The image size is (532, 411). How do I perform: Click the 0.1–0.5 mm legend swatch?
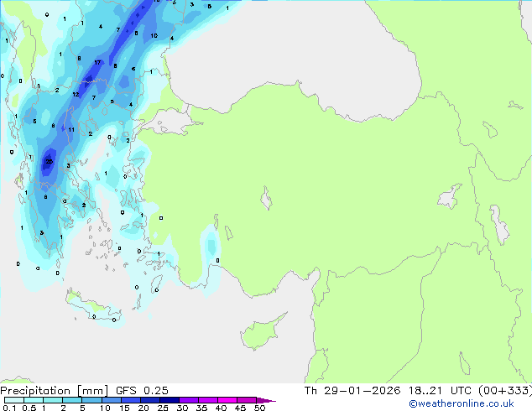(14, 400)
